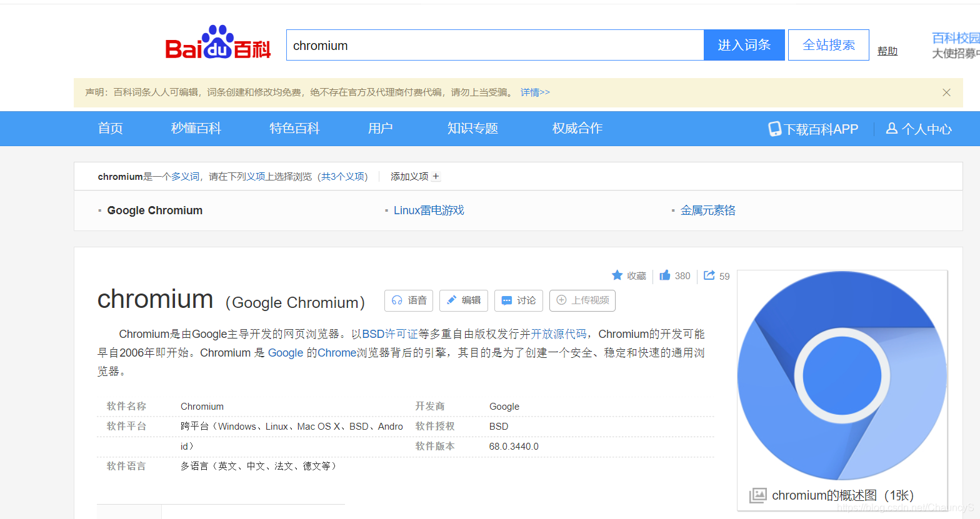Viewport: 980px width, 519px height.
Task: Click the 进入词条 button
Action: coord(744,45)
